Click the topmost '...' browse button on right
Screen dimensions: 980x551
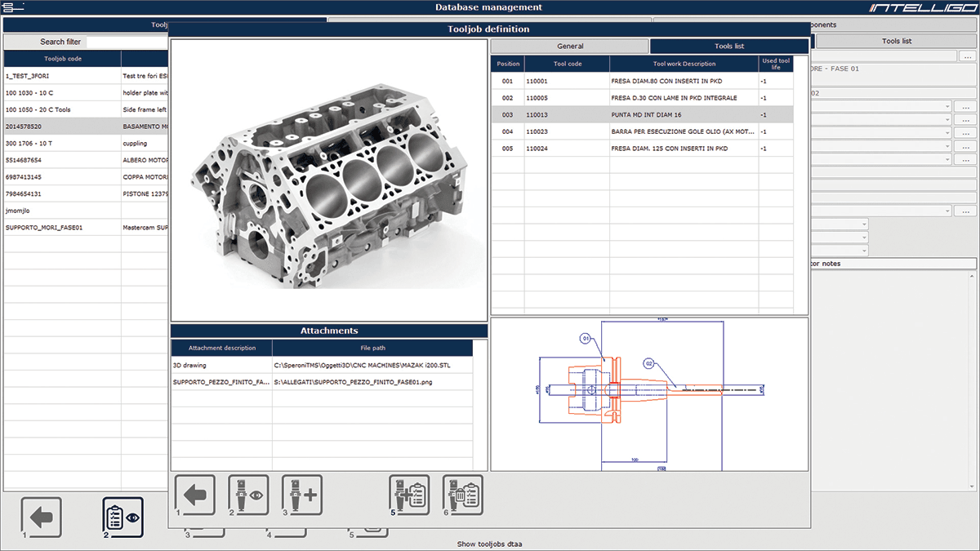pos(967,56)
